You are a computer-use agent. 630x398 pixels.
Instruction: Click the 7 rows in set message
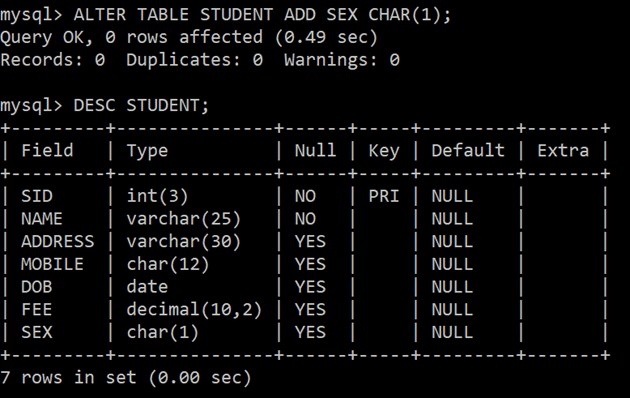pyautogui.click(x=126, y=378)
